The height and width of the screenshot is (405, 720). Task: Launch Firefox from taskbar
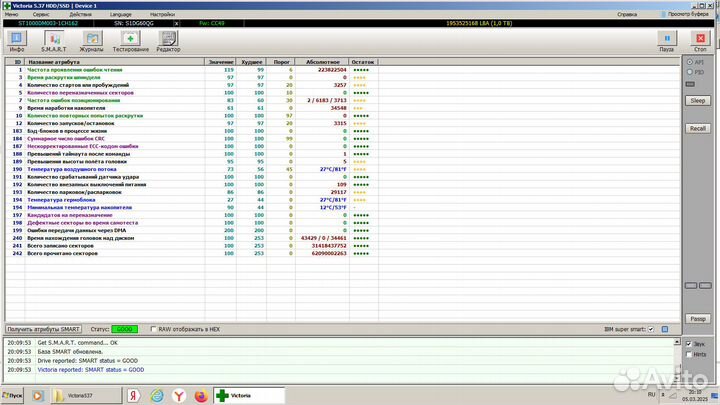pos(201,395)
